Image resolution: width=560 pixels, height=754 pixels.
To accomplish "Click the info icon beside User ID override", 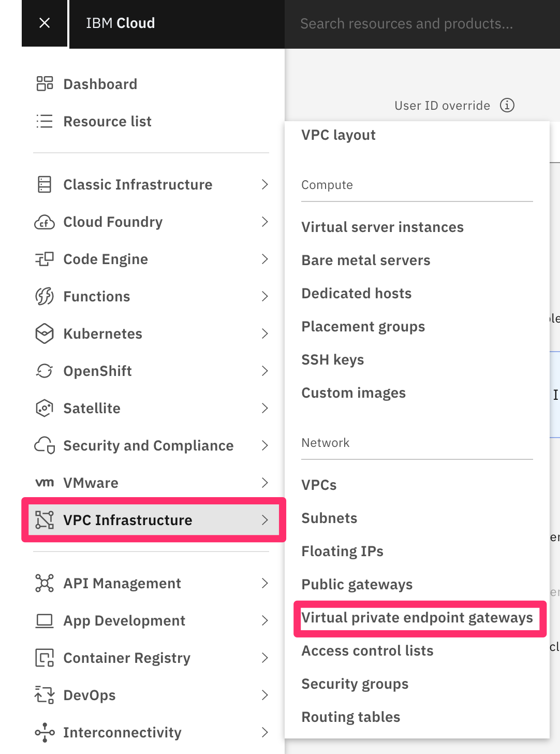I will (x=507, y=106).
